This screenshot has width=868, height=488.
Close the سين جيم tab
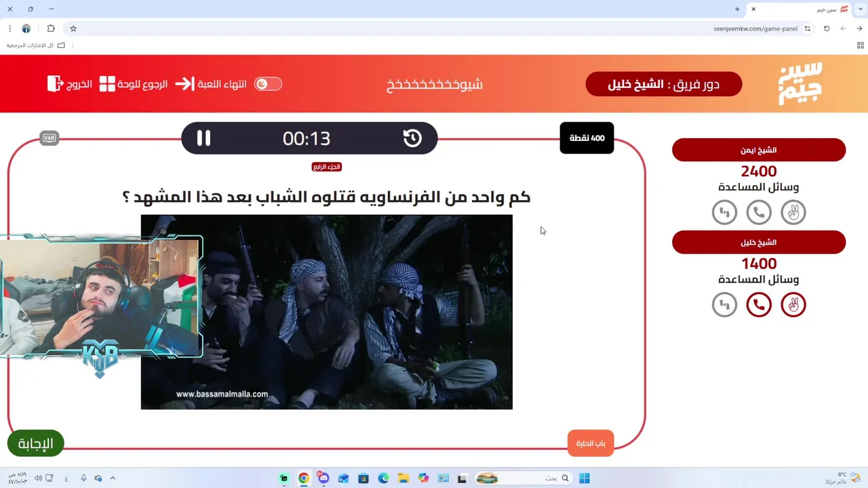click(753, 9)
